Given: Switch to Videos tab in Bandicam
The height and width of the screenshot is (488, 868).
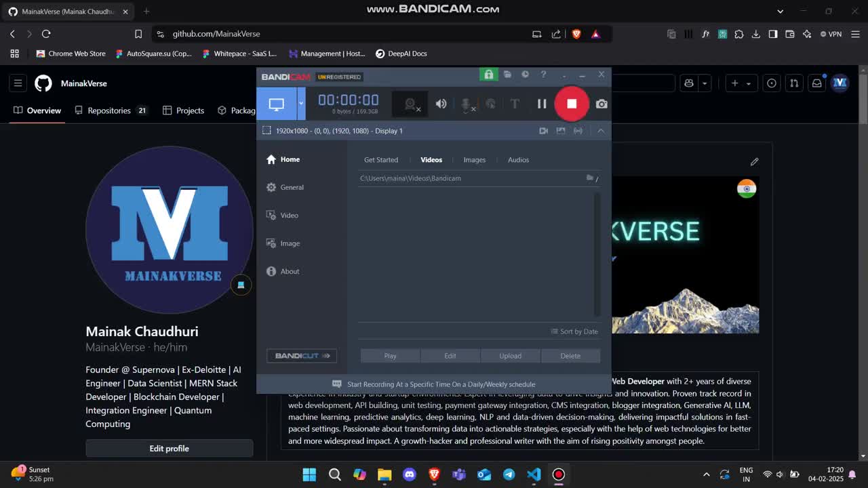Looking at the screenshot, I should point(431,160).
